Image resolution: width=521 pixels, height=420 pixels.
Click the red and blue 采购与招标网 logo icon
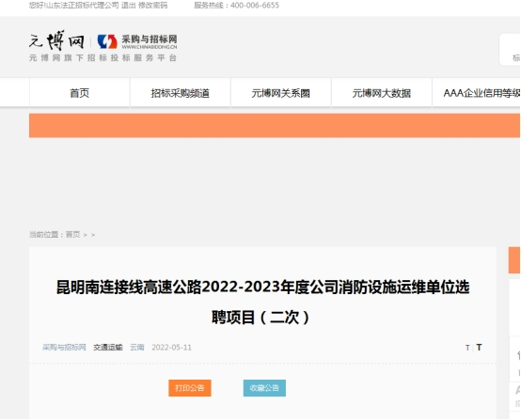click(107, 41)
